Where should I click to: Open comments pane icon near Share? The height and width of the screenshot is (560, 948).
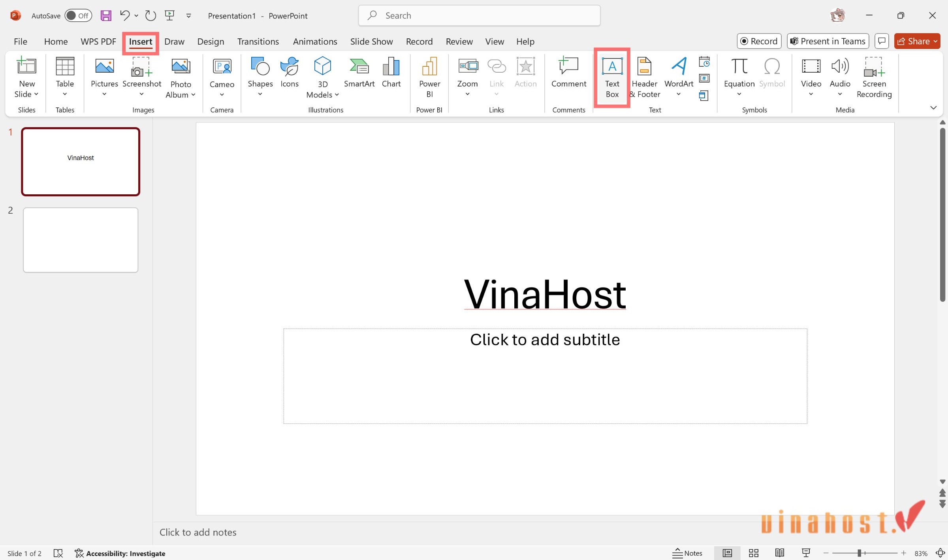click(x=882, y=41)
